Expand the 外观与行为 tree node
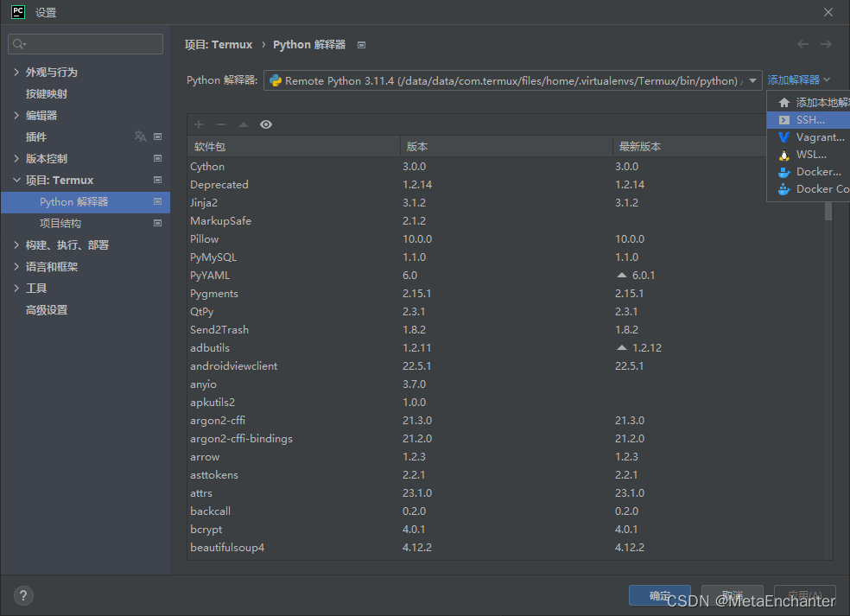850x616 pixels. (16, 72)
